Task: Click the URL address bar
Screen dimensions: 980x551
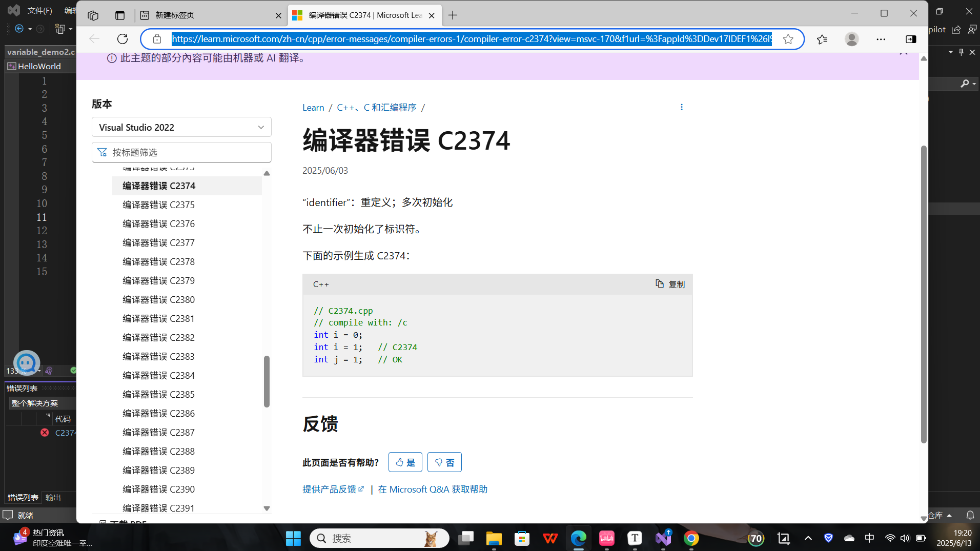Action: [472, 39]
